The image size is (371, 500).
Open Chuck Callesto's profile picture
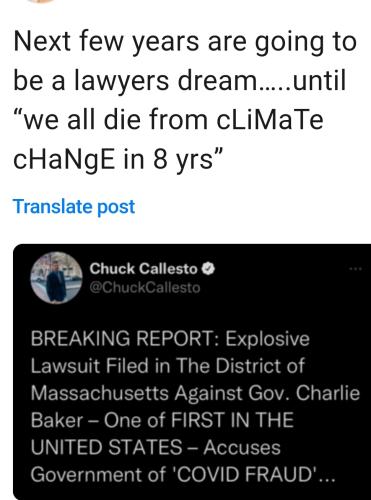(56, 278)
